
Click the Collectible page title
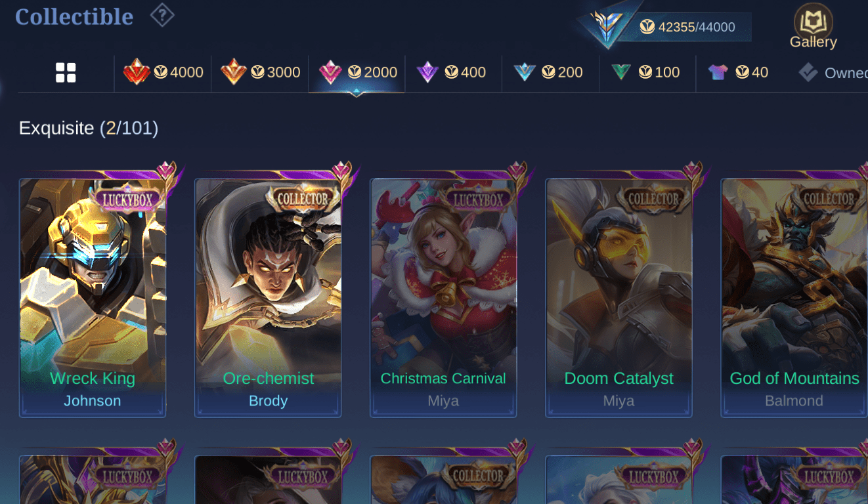coord(74,16)
